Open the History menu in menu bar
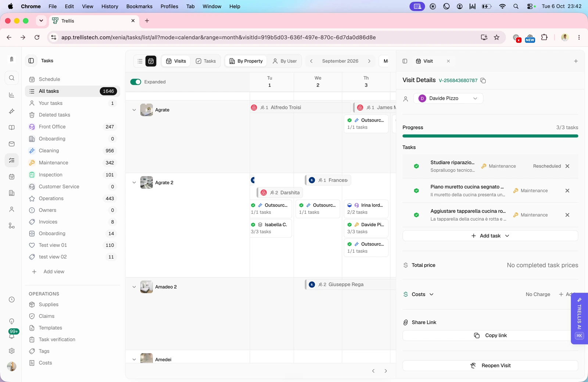The height and width of the screenshot is (382, 588). point(110,6)
